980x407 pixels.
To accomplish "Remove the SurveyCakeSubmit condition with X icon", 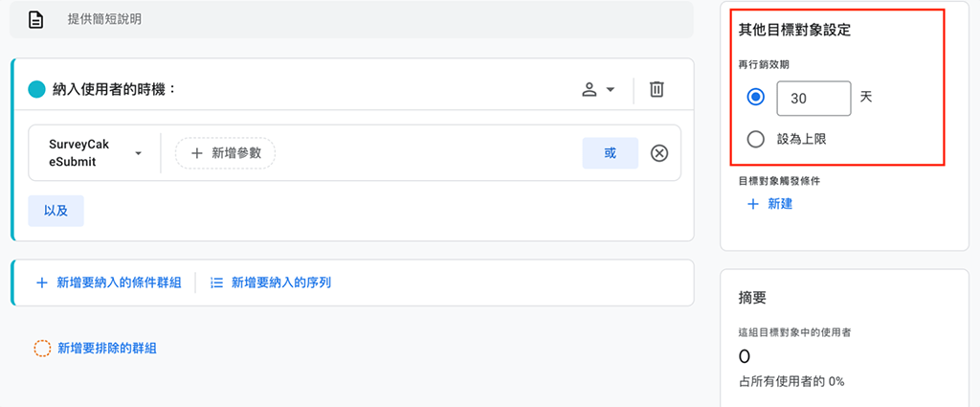I will coord(659,153).
